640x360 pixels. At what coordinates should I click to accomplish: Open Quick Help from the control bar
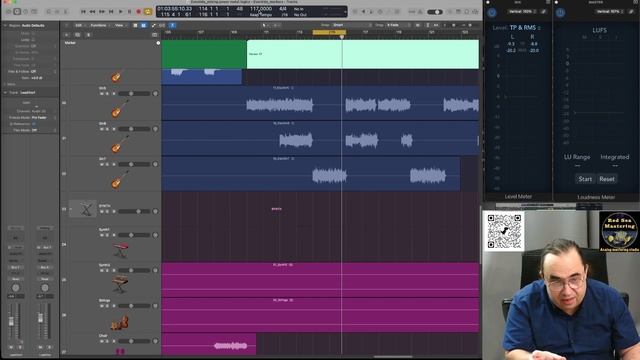click(26, 12)
